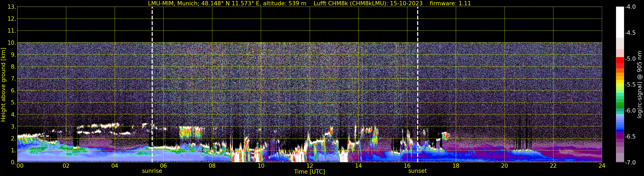644x176 pixels.
Task: Click the 'Time [UTC]' axis title
Action: tap(310, 172)
